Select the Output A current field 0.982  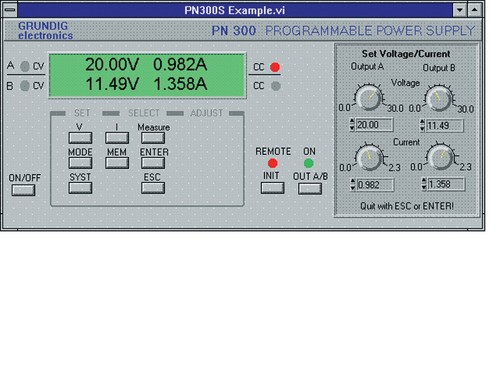375,185
